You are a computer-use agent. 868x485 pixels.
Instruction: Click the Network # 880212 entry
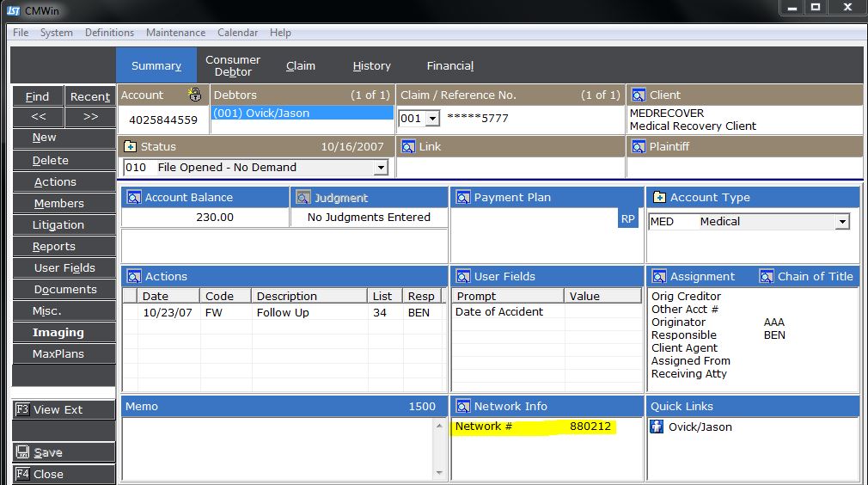point(535,427)
